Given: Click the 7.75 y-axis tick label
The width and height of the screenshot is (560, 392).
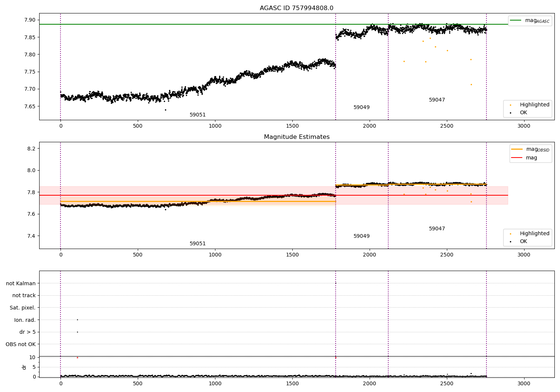Looking at the screenshot, I should [30, 72].
